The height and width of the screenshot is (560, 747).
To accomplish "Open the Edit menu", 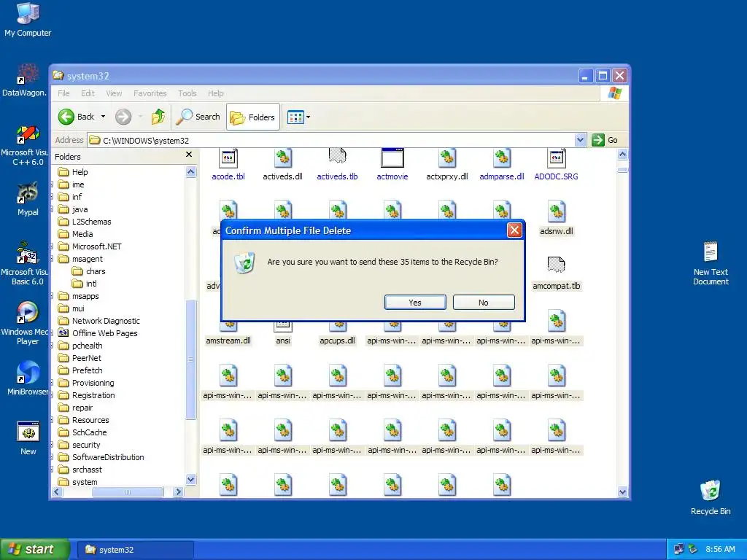I will click(88, 93).
